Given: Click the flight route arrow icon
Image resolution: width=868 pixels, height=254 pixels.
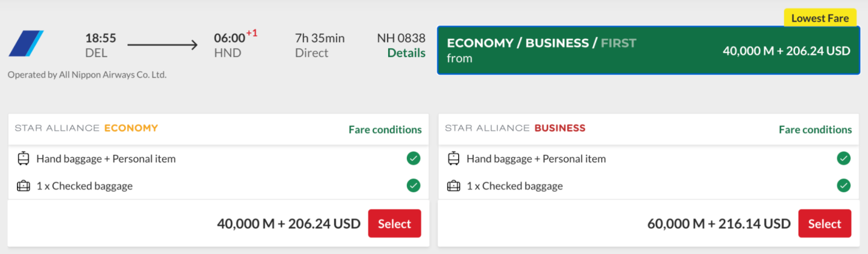Looking at the screenshot, I should [163, 45].
